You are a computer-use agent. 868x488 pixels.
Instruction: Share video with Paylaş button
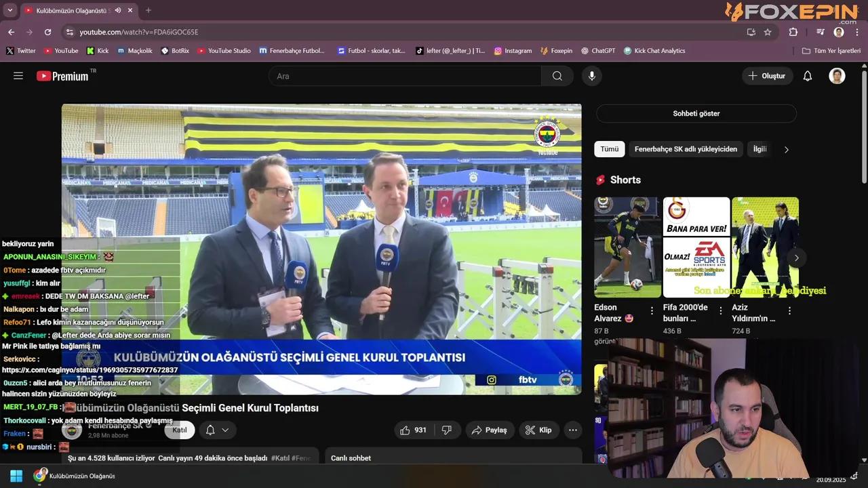[490, 430]
